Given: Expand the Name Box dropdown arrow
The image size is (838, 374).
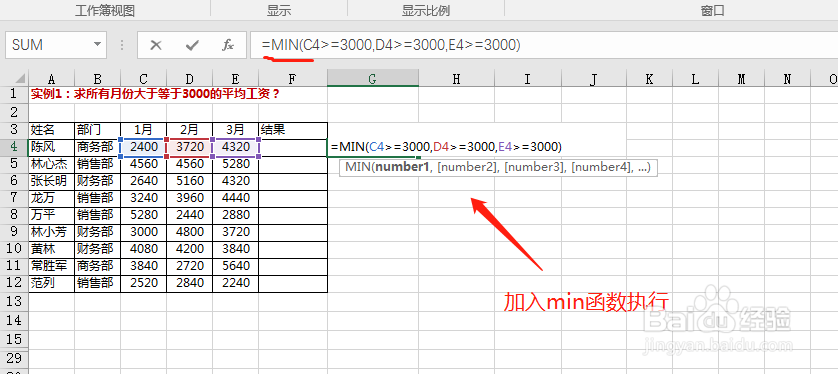Looking at the screenshot, I should [x=97, y=45].
